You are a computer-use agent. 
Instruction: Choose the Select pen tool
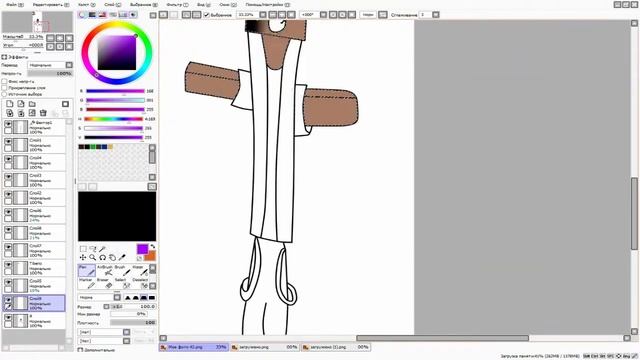122,283
